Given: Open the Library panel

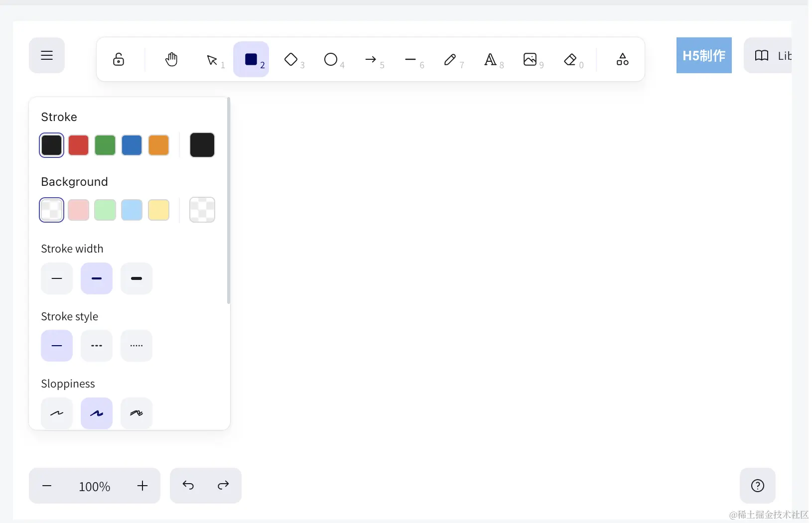Looking at the screenshot, I should coord(768,55).
